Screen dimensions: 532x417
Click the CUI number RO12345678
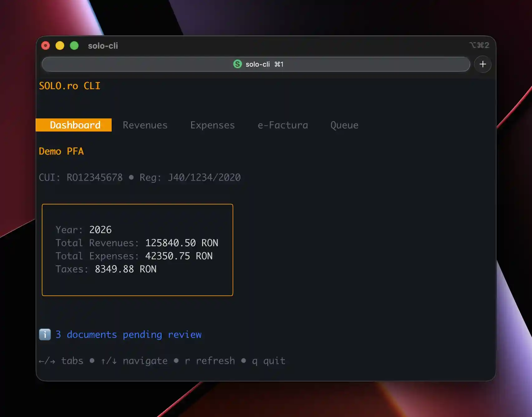pos(94,177)
